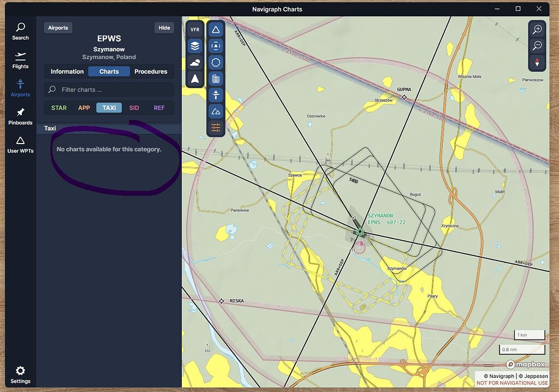The height and width of the screenshot is (392, 559).
Task: Hide the EPWS airport panel
Action: [164, 27]
